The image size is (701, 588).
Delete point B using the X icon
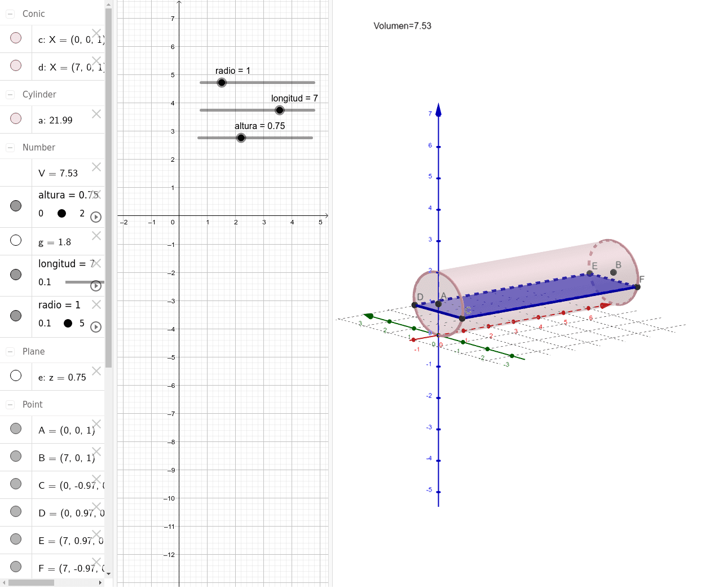[96, 451]
